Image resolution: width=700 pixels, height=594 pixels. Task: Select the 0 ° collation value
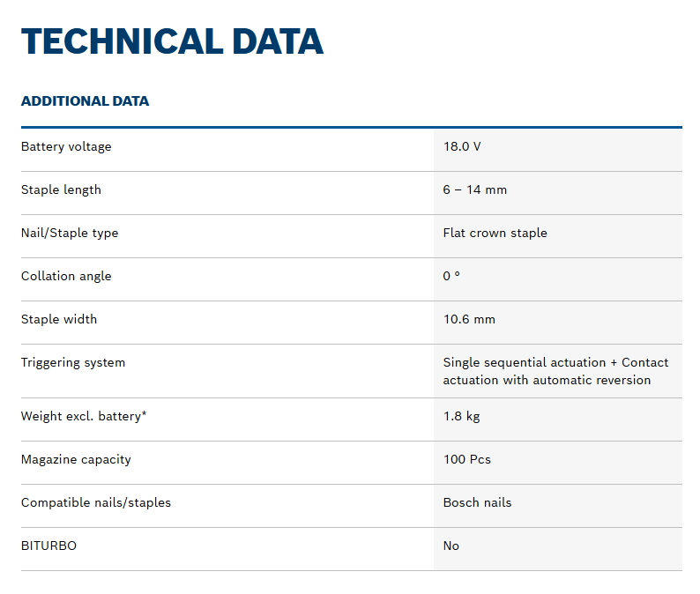[451, 276]
